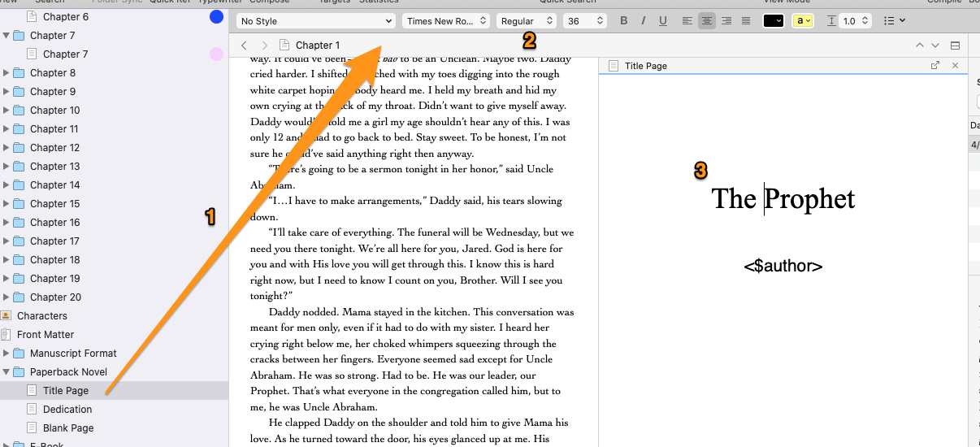Open the Times New Roman font dropdown
The height and width of the screenshot is (447, 980).
coord(446,21)
